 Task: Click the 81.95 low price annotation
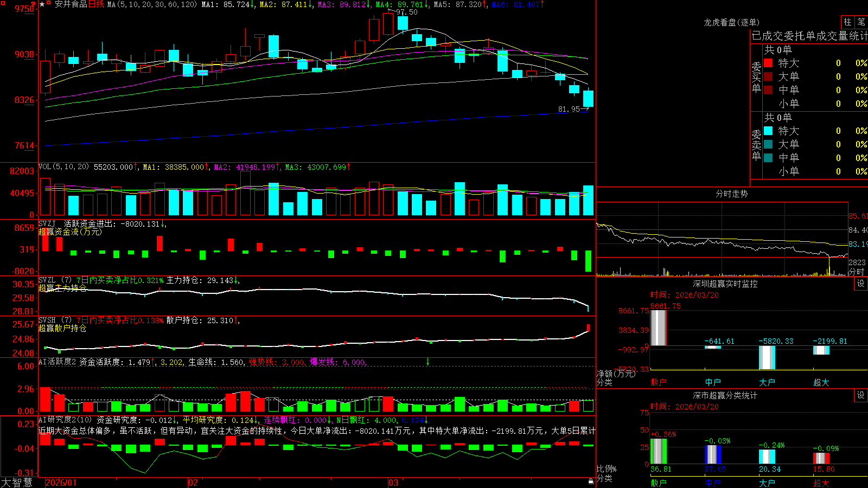pos(569,109)
